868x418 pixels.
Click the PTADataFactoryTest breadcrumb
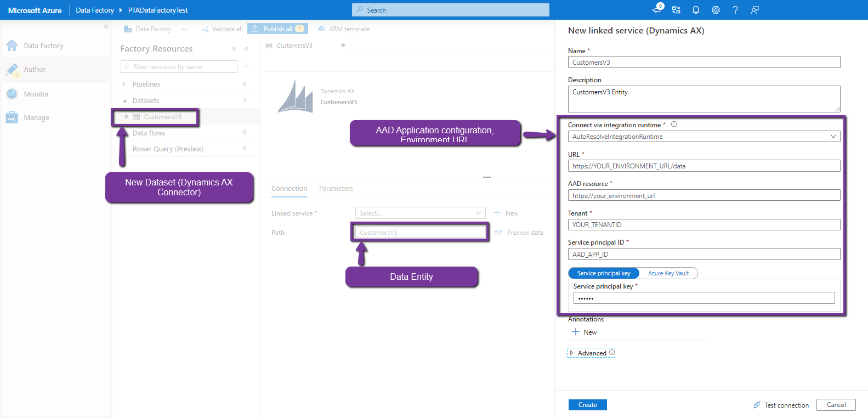pos(158,10)
